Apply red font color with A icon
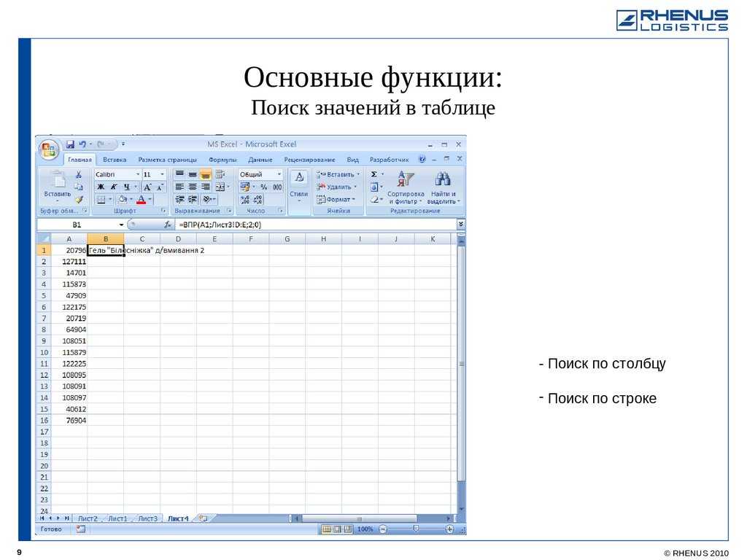Viewport: 747px width, 560px height. pyautogui.click(x=141, y=200)
